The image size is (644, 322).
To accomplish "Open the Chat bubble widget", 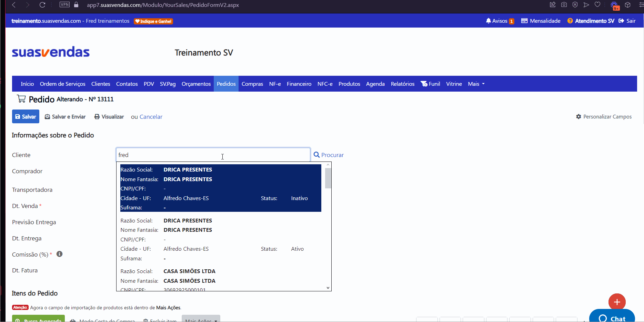I will (612, 316).
